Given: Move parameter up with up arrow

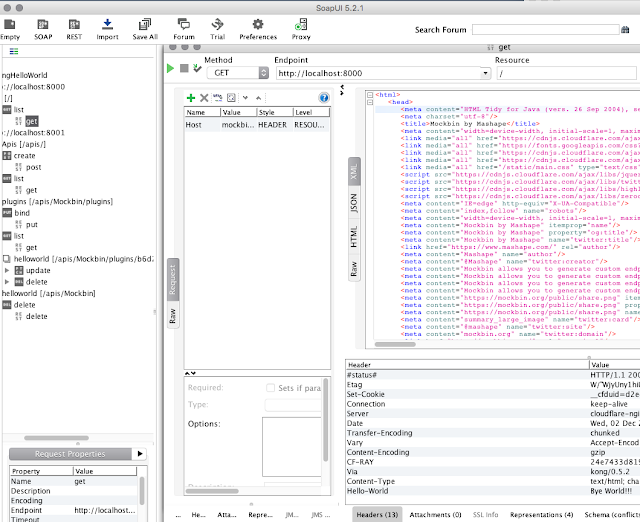Looking at the screenshot, I should click(258, 98).
